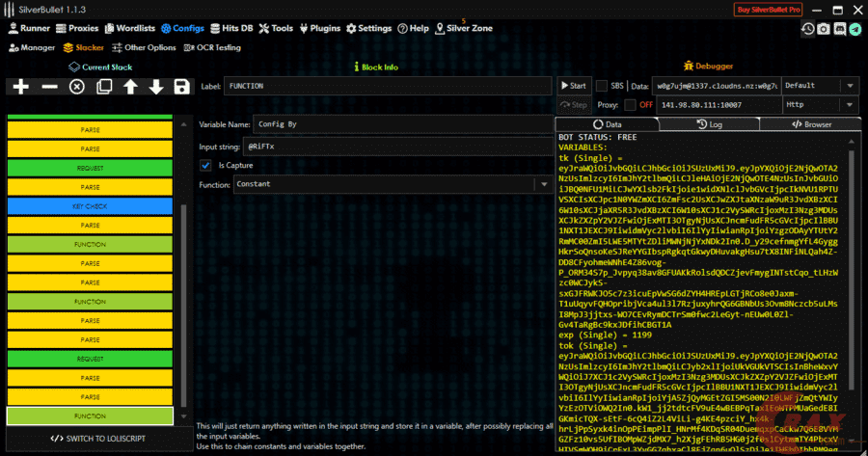The image size is (868, 456).
Task: Focus the Label input field
Action: coord(388,87)
